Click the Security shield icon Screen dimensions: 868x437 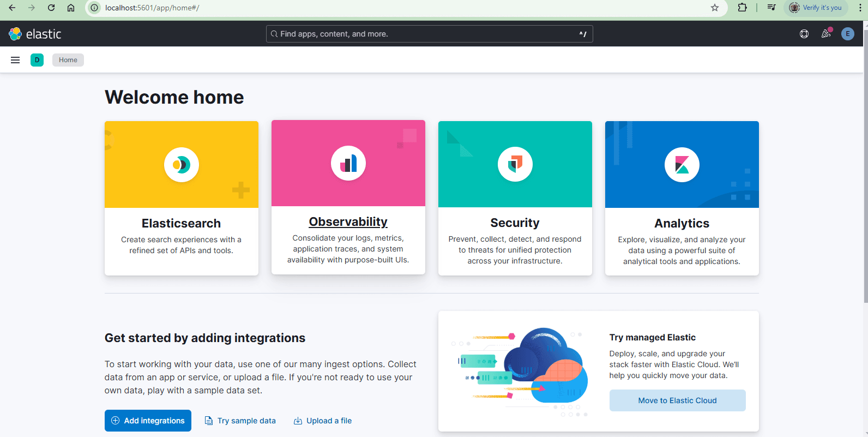(515, 164)
